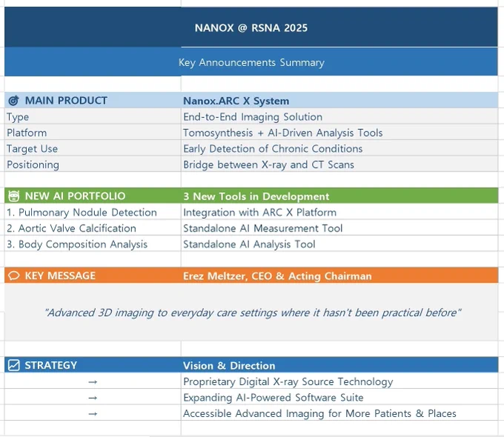Click the arrow beside Proprietary Digital X-ray Source
Image resolution: width=504 pixels, height=437 pixels.
(93, 382)
